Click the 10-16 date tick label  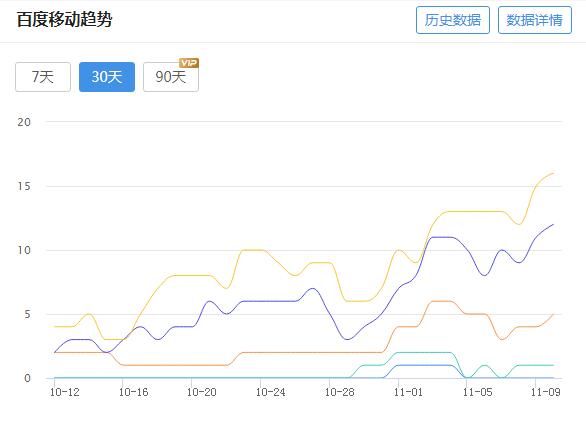point(133,392)
